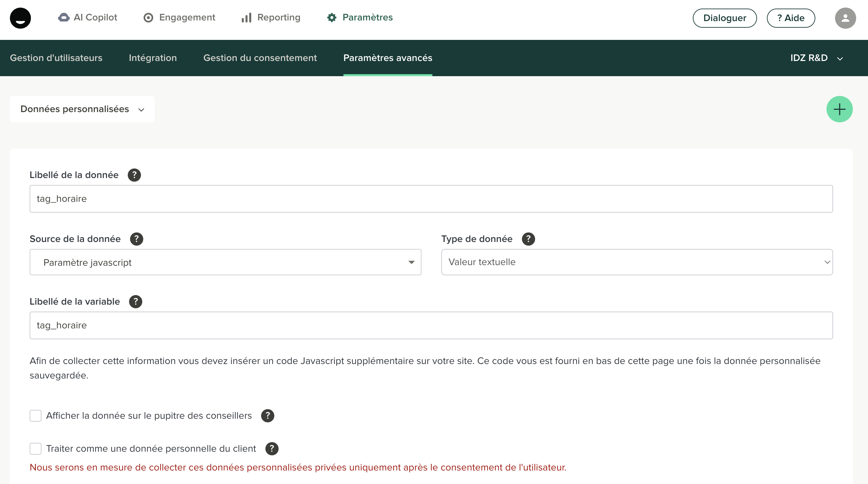
Task: Click help icon next to pupitre des conseillers
Action: pos(267,416)
